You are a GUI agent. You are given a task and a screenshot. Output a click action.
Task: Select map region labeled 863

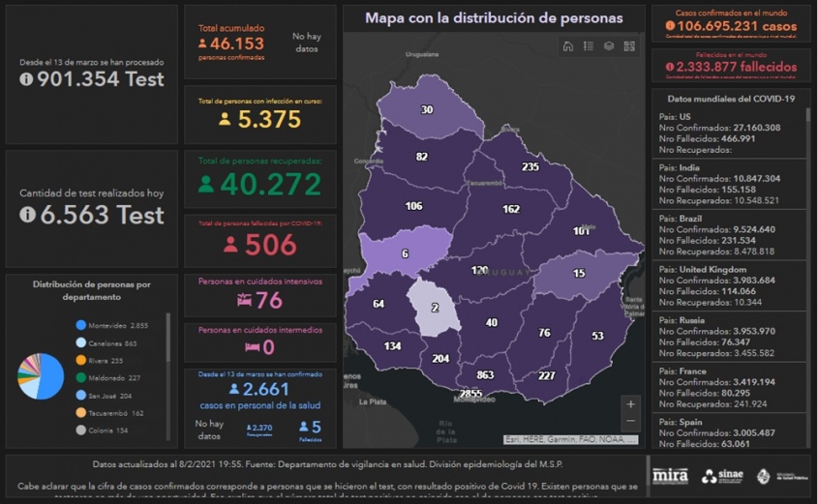(x=485, y=374)
